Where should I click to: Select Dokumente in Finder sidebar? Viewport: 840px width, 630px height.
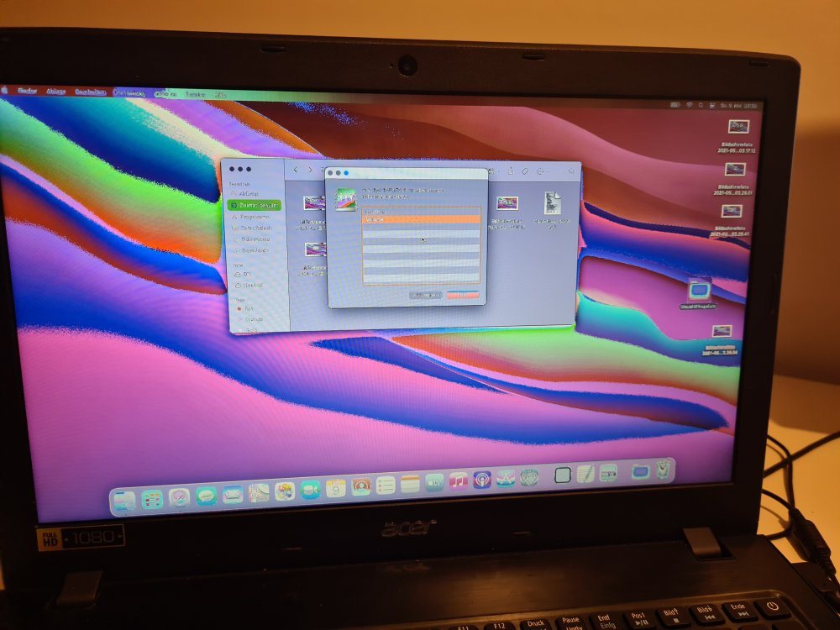pyautogui.click(x=250, y=239)
